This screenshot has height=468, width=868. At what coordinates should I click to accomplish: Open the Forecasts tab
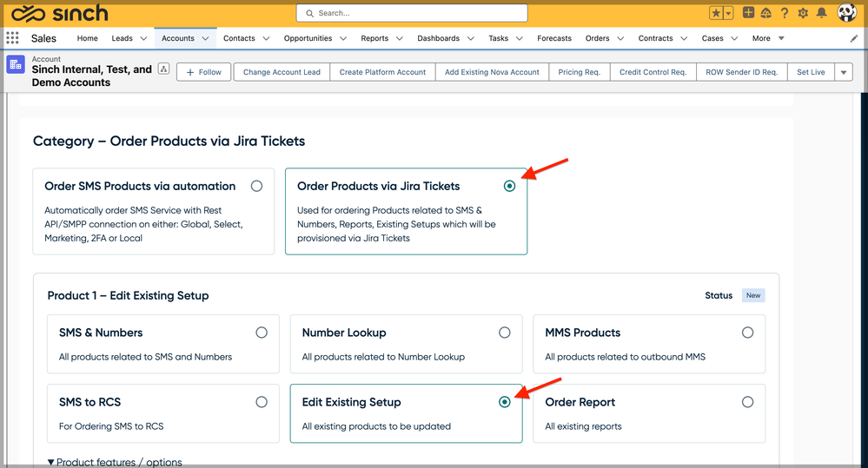554,38
